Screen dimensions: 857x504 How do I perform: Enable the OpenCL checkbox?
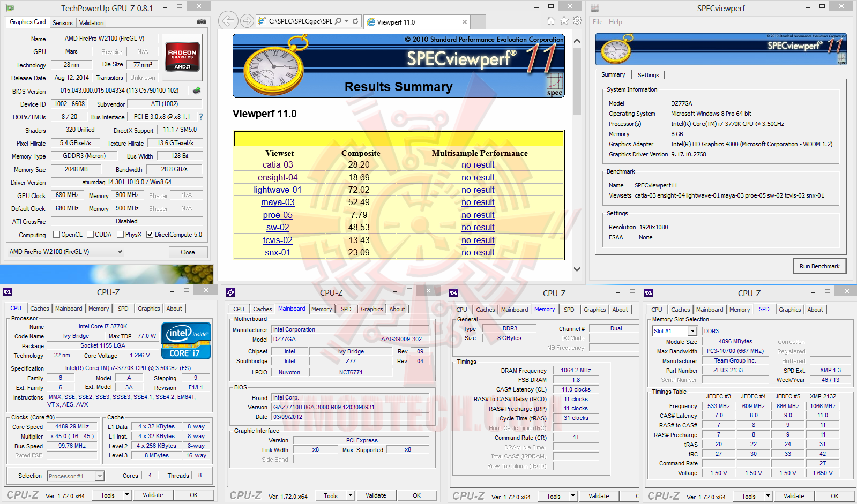[56, 235]
